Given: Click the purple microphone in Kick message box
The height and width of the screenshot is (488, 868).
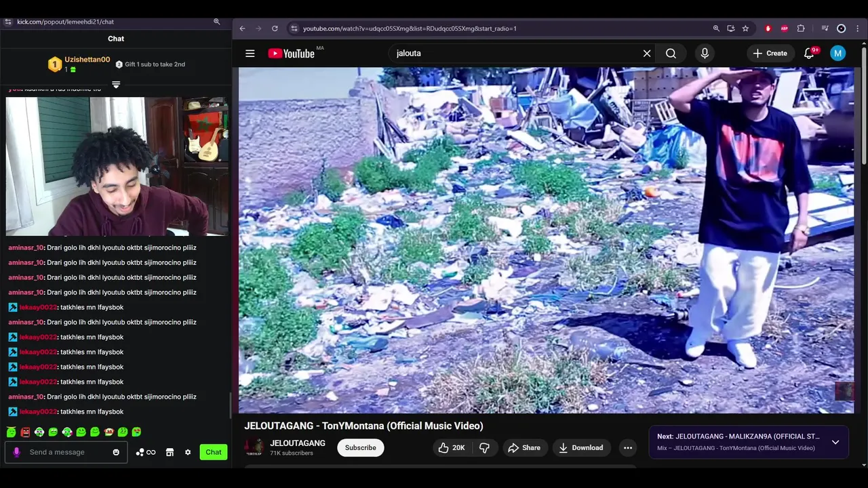Looking at the screenshot, I should coord(17,452).
